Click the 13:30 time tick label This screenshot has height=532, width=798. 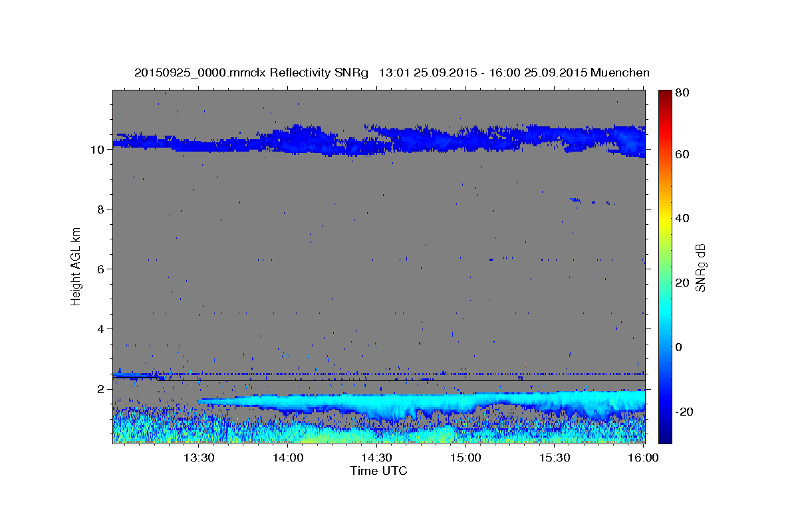pyautogui.click(x=199, y=458)
